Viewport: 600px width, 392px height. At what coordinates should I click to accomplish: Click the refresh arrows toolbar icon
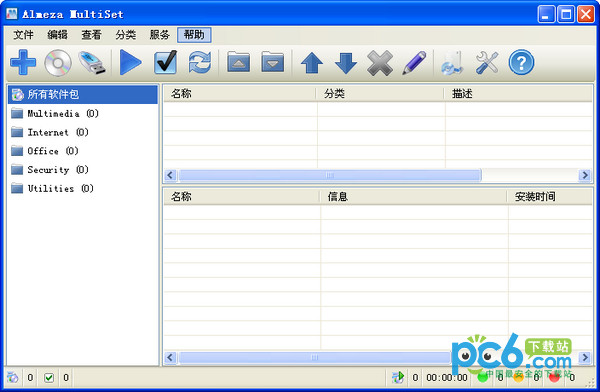click(x=199, y=62)
